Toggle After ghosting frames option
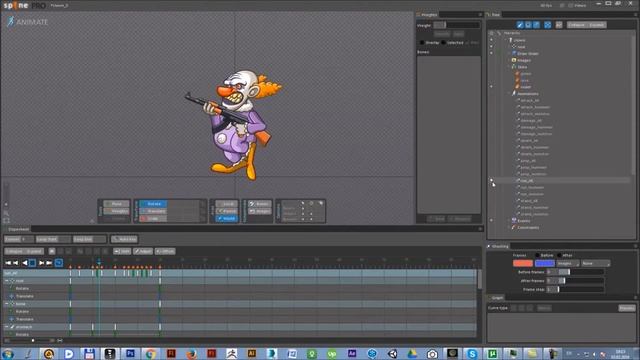Image resolution: width=640 pixels, height=360 pixels. coord(565,255)
